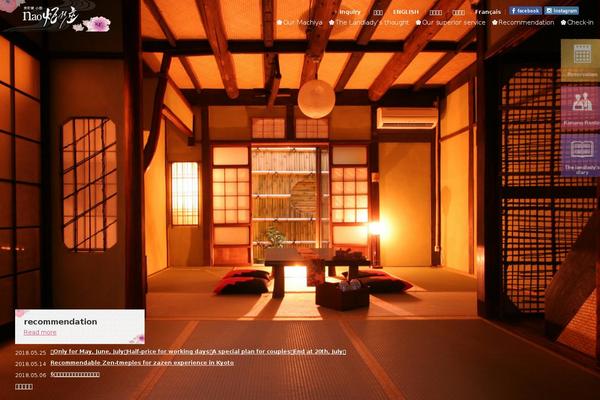The image size is (600, 400).
Task: Open the Facebook page button
Action: [525, 11]
